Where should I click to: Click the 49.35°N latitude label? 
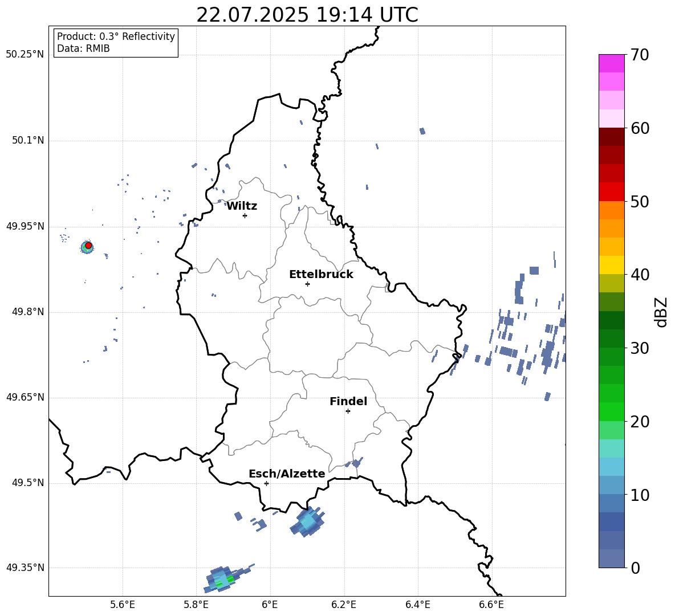click(25, 568)
